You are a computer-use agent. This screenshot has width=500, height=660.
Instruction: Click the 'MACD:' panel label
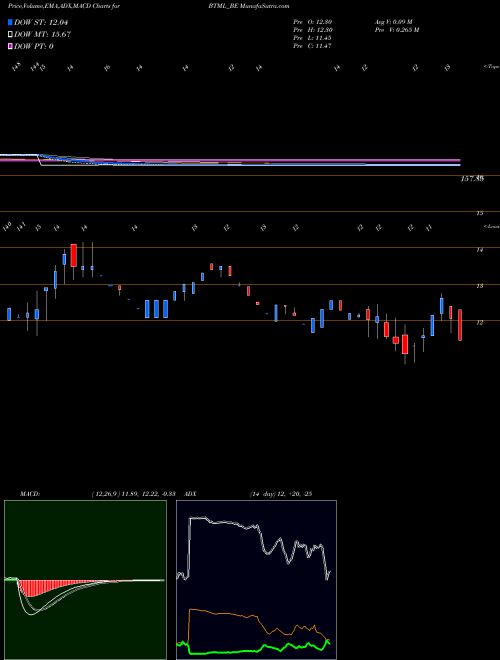pos(29,494)
